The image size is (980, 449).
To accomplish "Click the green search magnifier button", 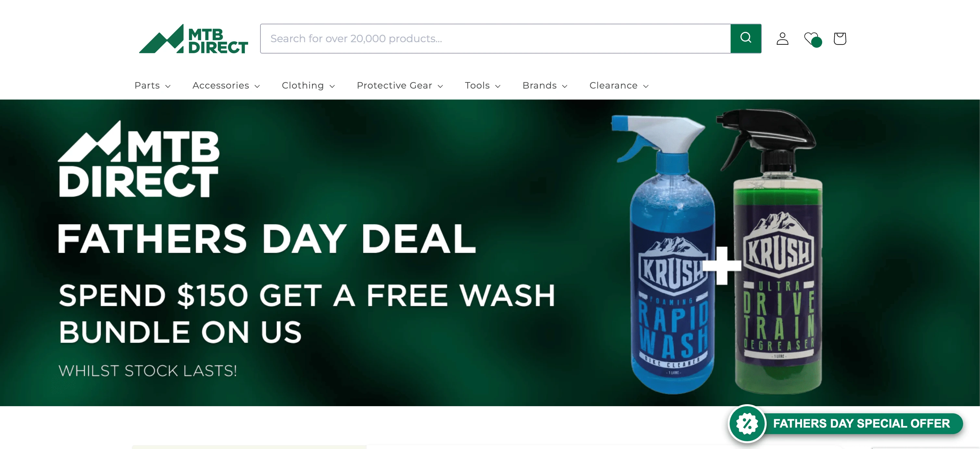I will coord(746,38).
